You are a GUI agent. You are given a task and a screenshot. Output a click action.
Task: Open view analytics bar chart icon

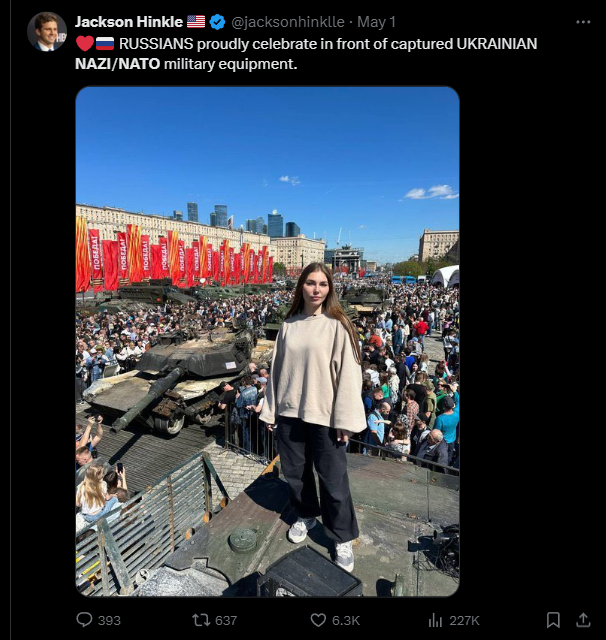pos(435,620)
